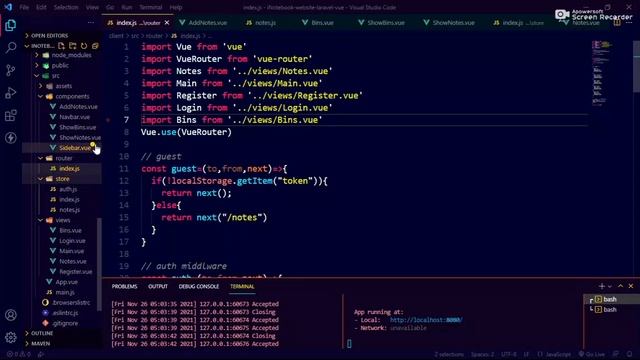Open the Accounts icon in activity bar

coord(11,315)
